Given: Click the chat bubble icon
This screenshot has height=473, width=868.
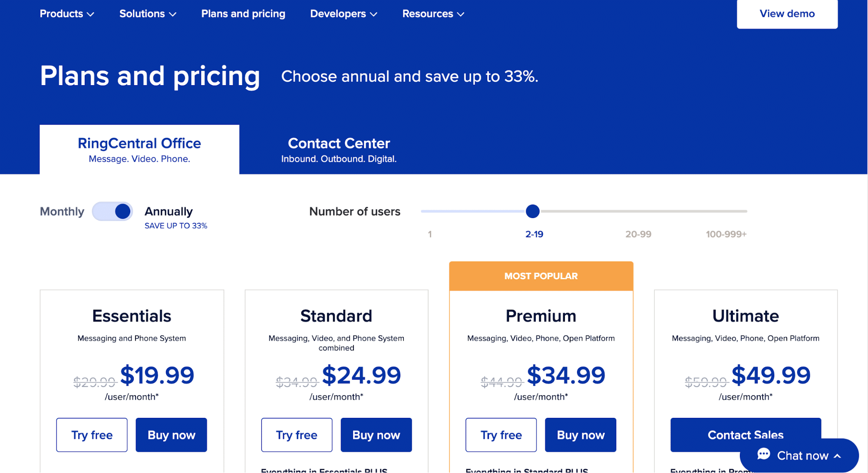Looking at the screenshot, I should click(x=764, y=454).
